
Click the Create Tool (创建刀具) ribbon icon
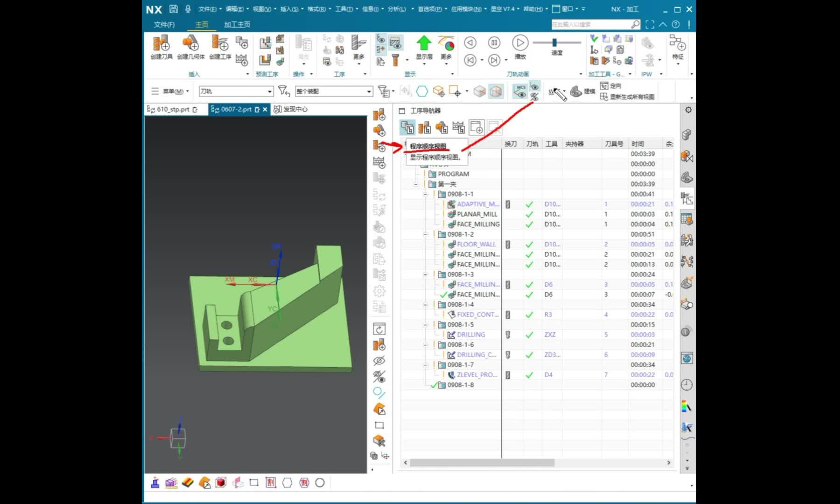(161, 43)
